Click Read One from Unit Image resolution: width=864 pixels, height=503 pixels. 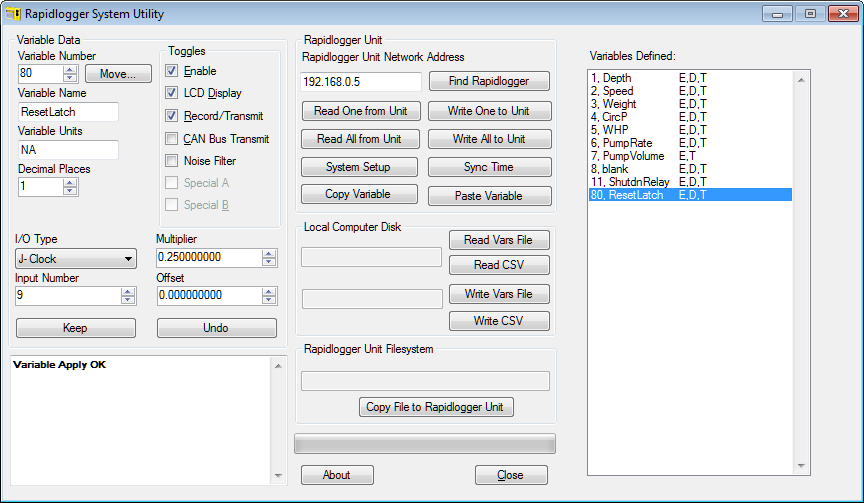360,111
